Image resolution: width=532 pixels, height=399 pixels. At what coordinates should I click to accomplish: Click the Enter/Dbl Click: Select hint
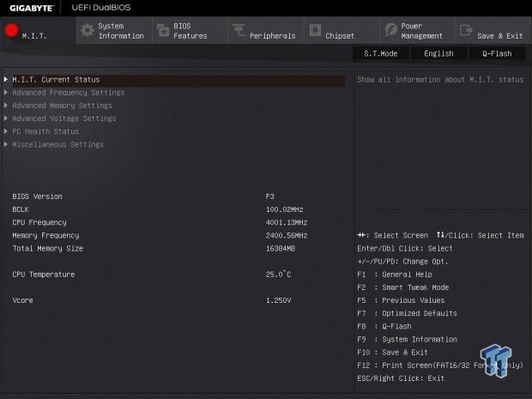[405, 248]
